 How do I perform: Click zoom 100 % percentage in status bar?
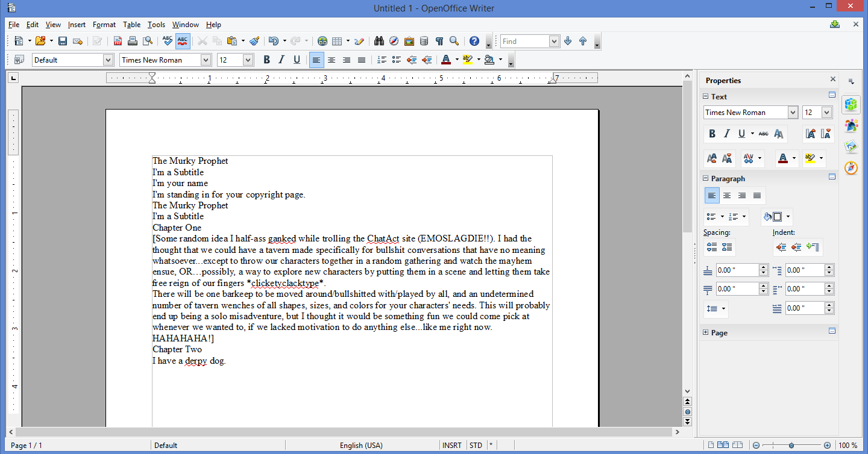point(848,446)
